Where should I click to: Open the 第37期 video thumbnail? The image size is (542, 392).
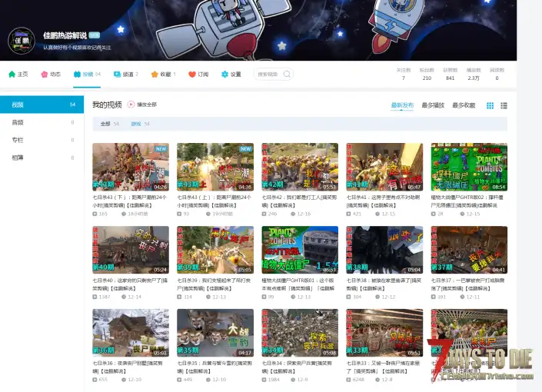[469, 250]
